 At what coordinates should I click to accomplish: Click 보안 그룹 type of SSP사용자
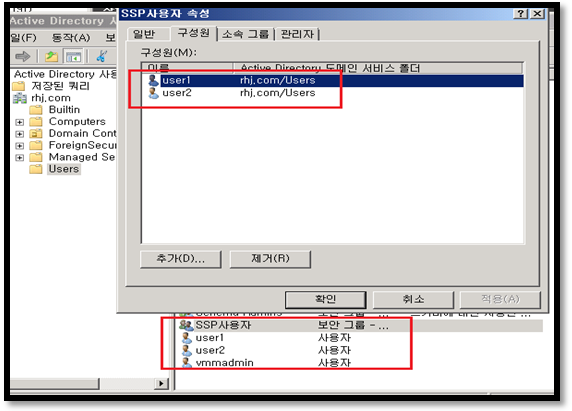pos(352,325)
